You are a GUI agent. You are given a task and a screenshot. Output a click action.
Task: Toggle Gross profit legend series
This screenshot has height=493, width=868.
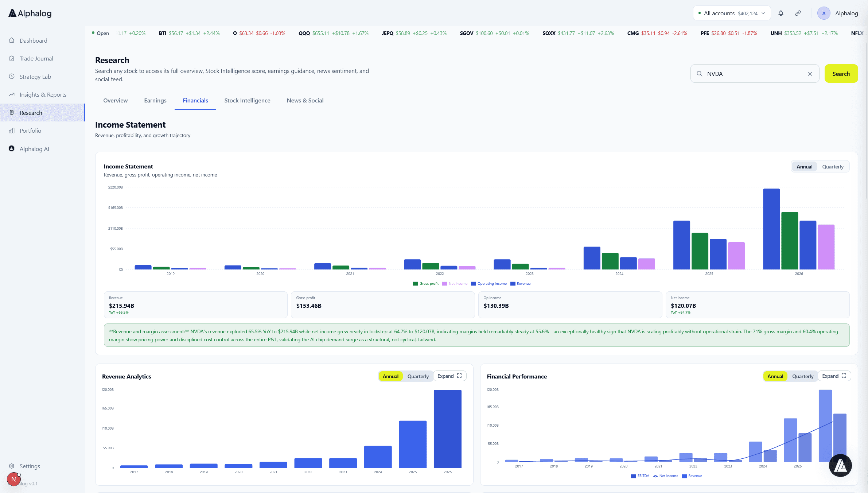tap(425, 284)
